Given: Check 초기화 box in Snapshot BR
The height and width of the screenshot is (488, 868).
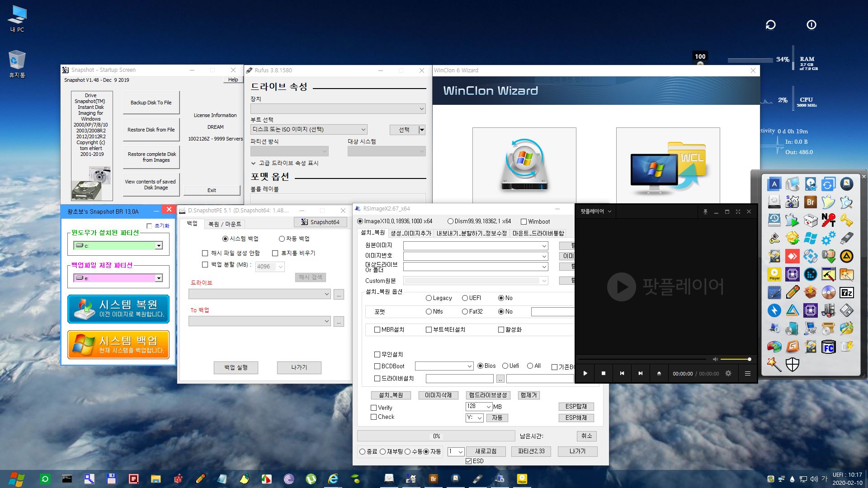Looking at the screenshot, I should pyautogui.click(x=149, y=226).
